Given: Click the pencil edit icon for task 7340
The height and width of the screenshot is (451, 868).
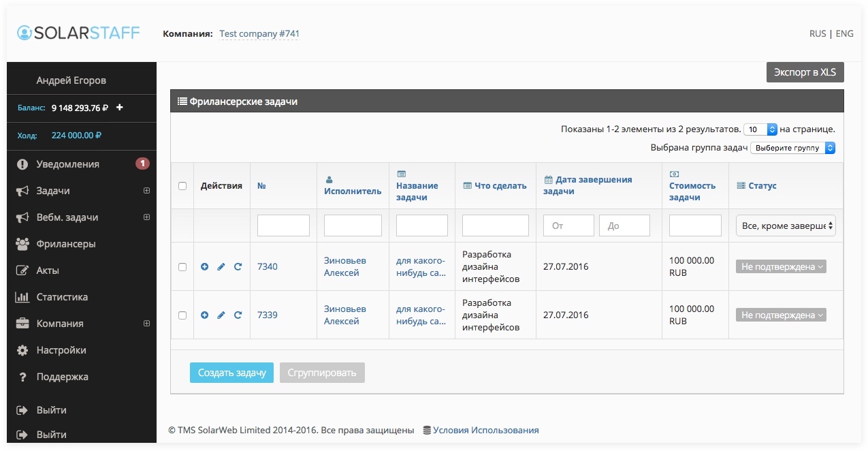Looking at the screenshot, I should click(x=221, y=267).
